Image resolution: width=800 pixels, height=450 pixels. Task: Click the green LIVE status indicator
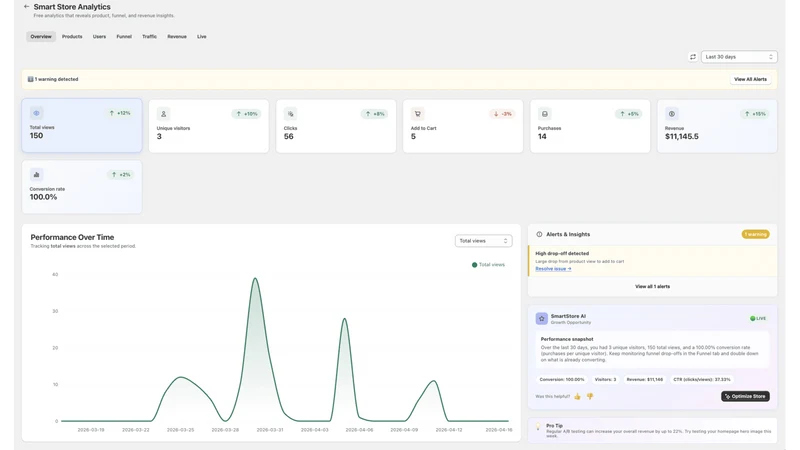coord(758,318)
